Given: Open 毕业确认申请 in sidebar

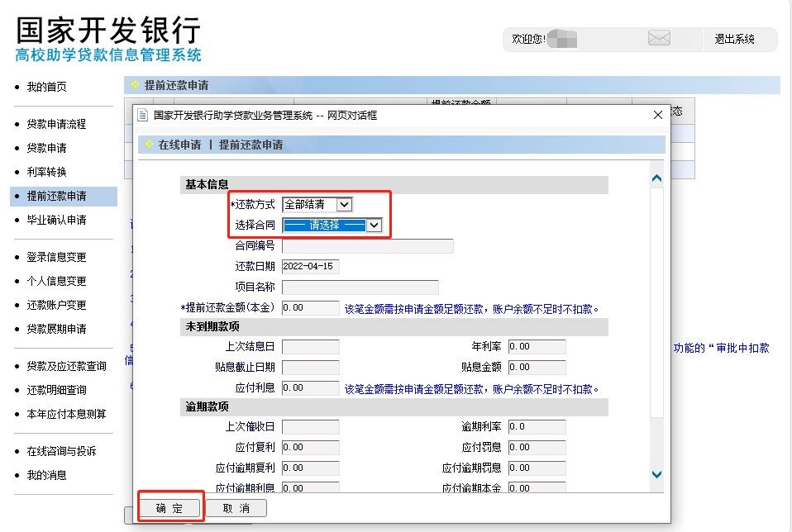Looking at the screenshot, I should click(56, 220).
